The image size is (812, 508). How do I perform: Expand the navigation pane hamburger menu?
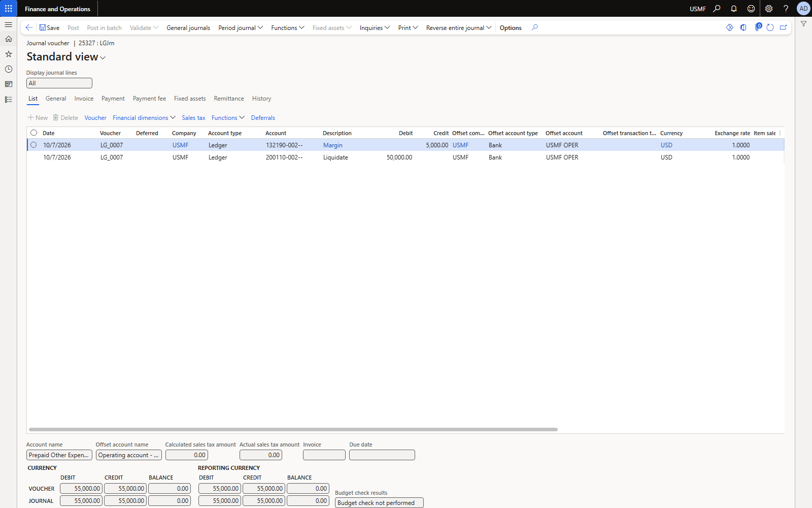tap(8, 24)
